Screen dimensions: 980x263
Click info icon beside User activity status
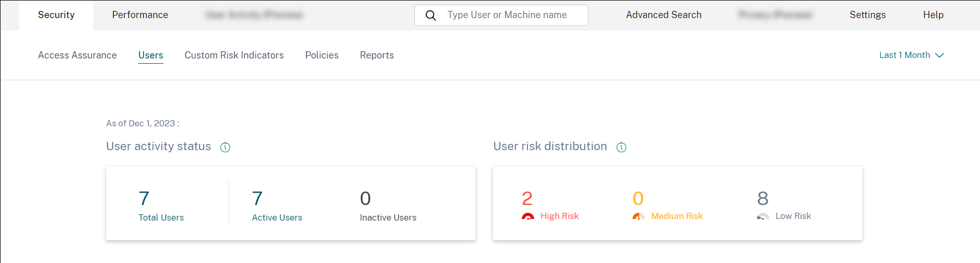click(x=225, y=148)
